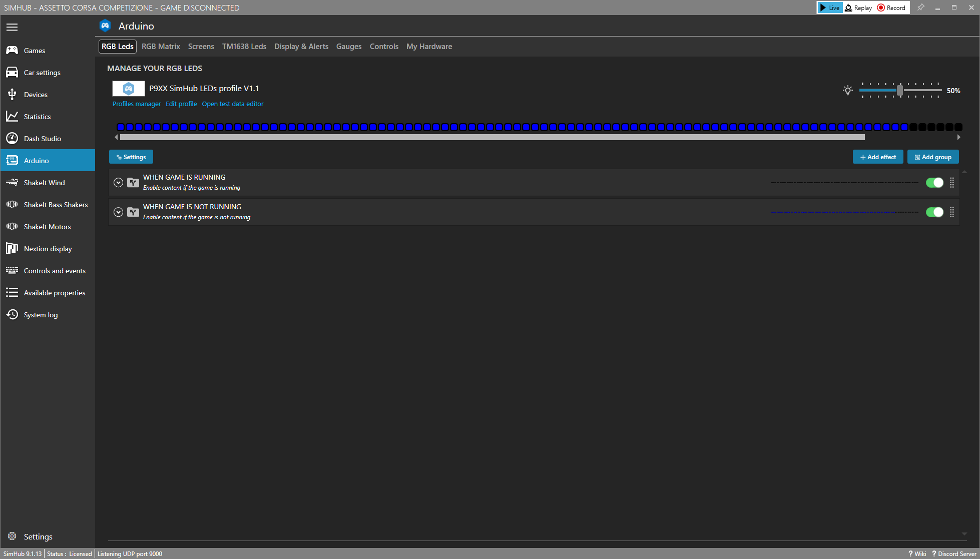Click the Arduino board icon in sidebar

pos(12,160)
